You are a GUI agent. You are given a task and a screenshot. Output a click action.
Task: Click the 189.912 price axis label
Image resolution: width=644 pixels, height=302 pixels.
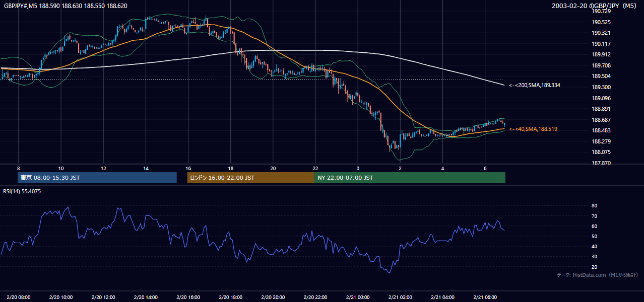tap(600, 55)
